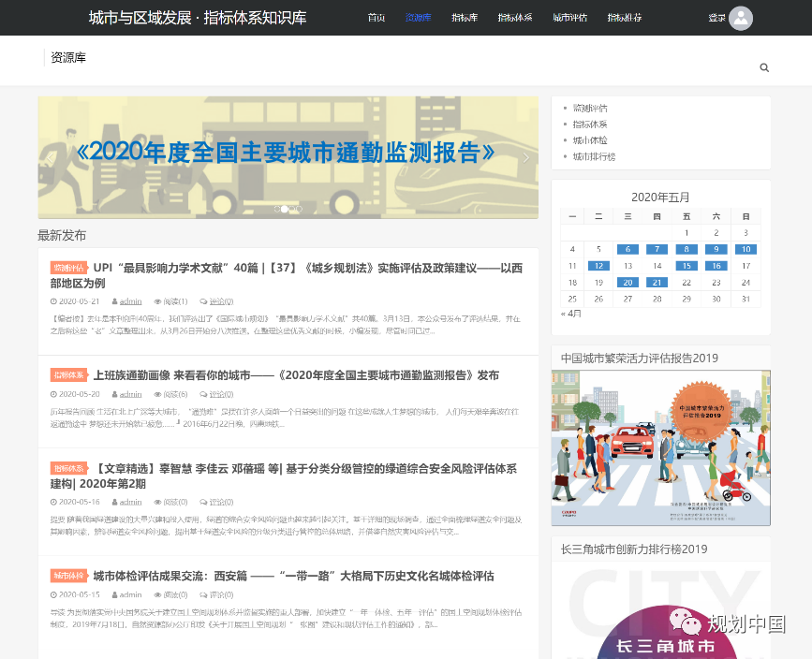Screen dimensions: 812x659
Task: Select the first carousel indicator dot
Action: (x=277, y=209)
